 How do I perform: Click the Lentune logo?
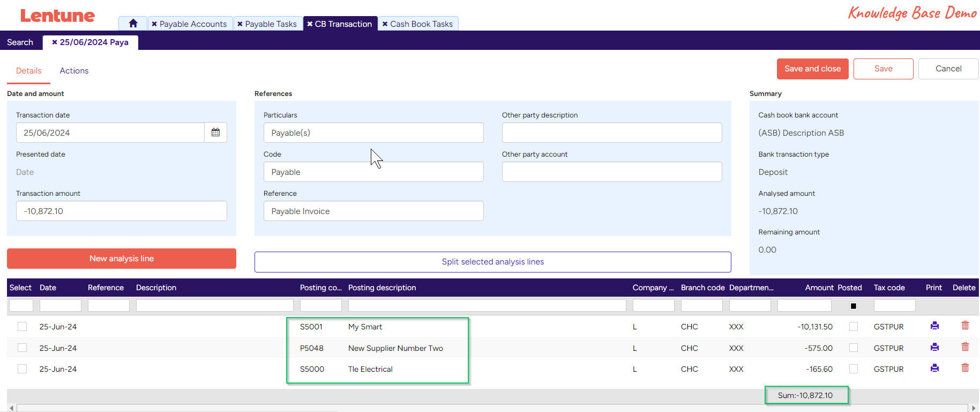[x=57, y=16]
